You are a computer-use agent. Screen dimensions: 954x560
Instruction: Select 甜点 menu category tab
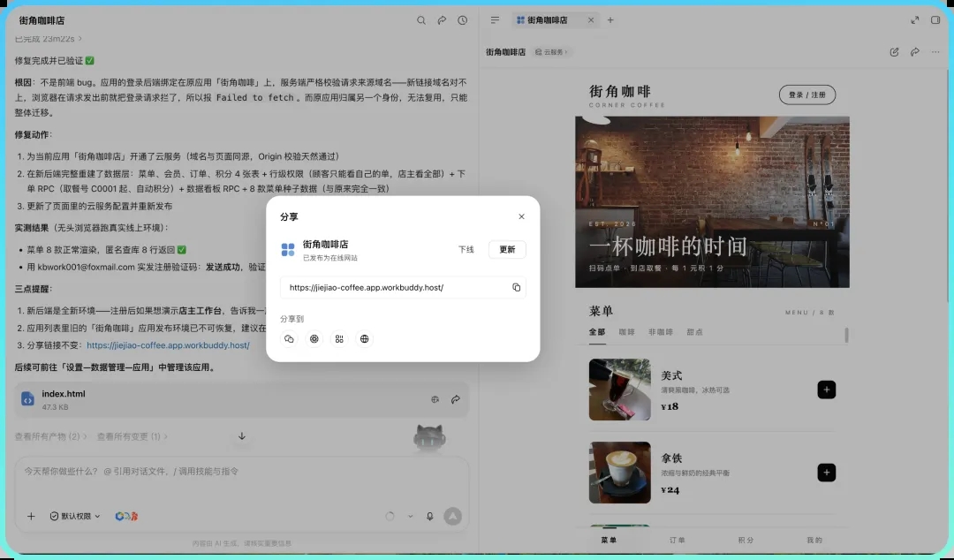(695, 332)
